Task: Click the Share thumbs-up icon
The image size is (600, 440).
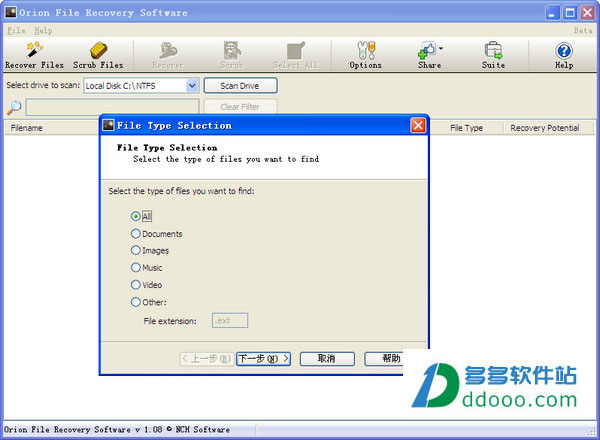Action: (427, 51)
